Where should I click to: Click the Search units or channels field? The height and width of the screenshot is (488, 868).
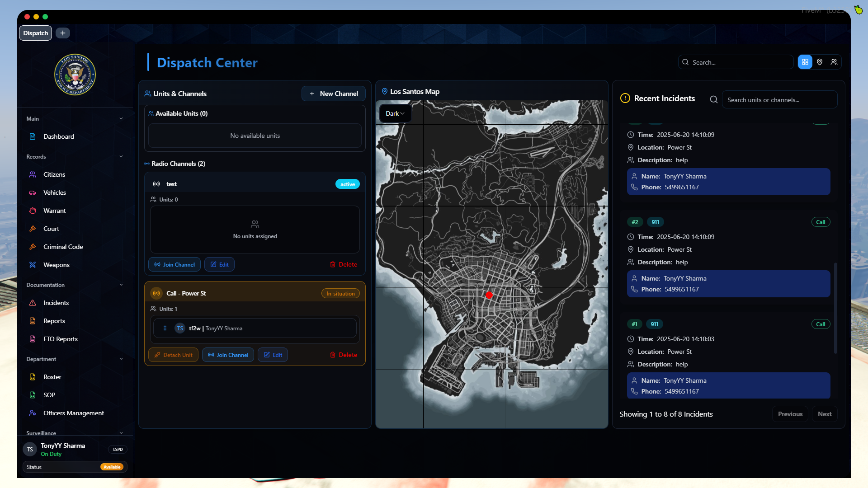coord(779,100)
